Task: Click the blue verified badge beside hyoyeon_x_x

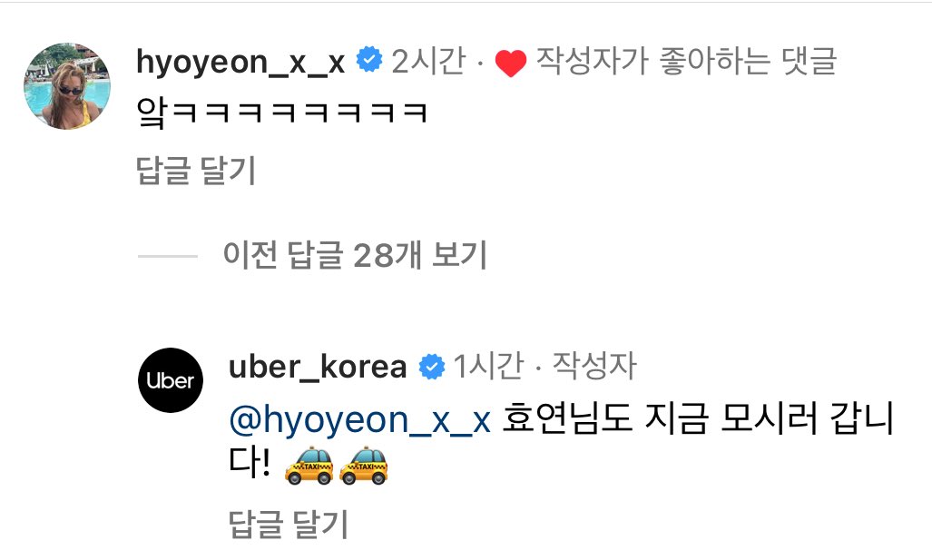Action: [369, 59]
